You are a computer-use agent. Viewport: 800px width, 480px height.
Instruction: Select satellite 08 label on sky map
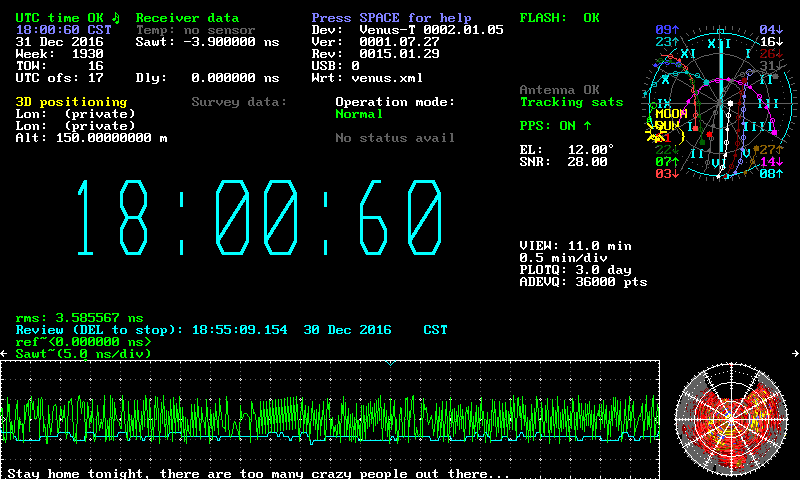pyautogui.click(x=770, y=174)
